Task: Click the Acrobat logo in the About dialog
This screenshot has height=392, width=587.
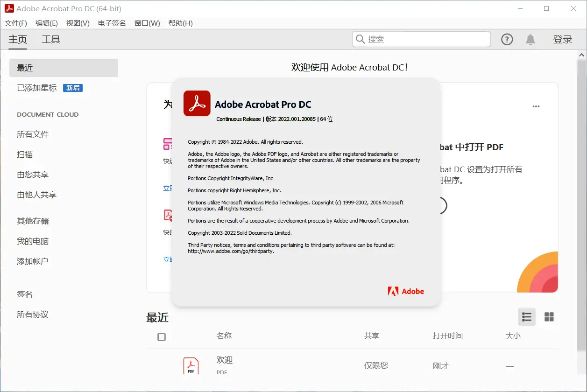Action: pos(197,104)
